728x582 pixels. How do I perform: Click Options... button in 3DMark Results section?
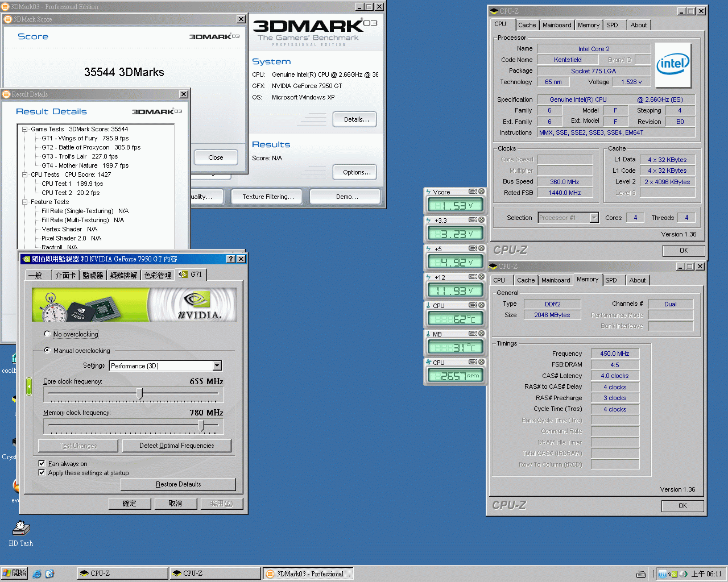356,172
